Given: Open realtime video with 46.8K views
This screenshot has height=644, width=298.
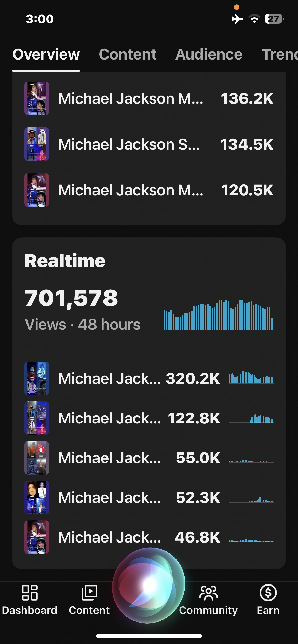Looking at the screenshot, I should click(x=149, y=537).
